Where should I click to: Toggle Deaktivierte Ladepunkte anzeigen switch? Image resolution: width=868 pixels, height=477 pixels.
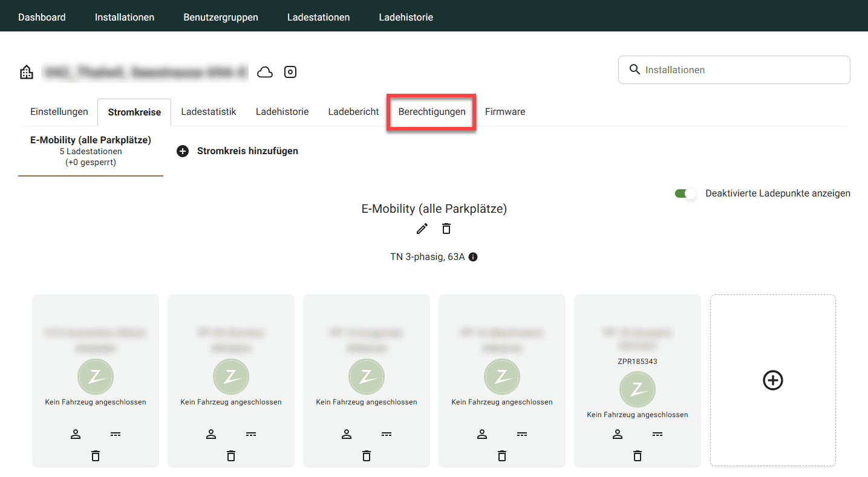(686, 193)
